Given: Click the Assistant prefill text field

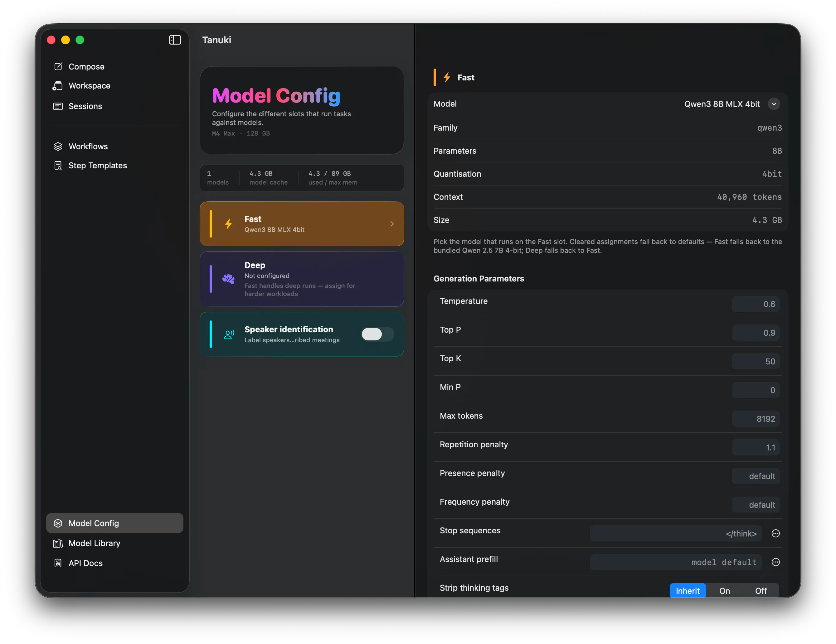Looking at the screenshot, I should pyautogui.click(x=676, y=562).
